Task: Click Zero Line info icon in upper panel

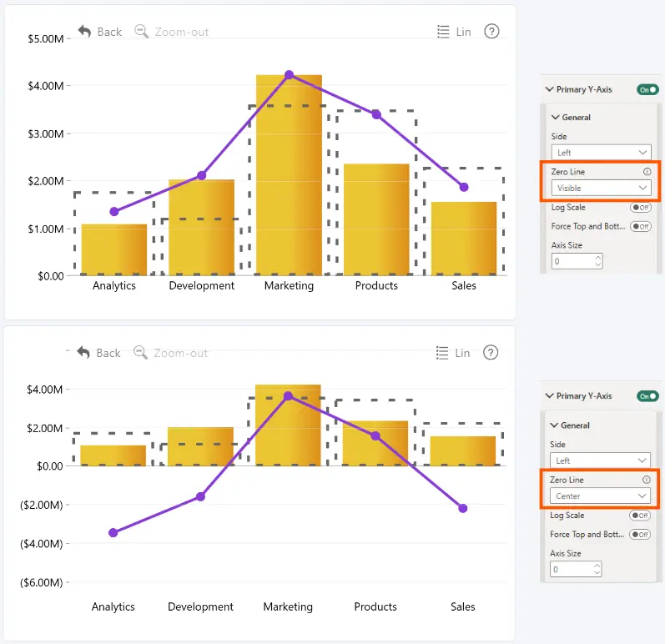Action: [647, 171]
